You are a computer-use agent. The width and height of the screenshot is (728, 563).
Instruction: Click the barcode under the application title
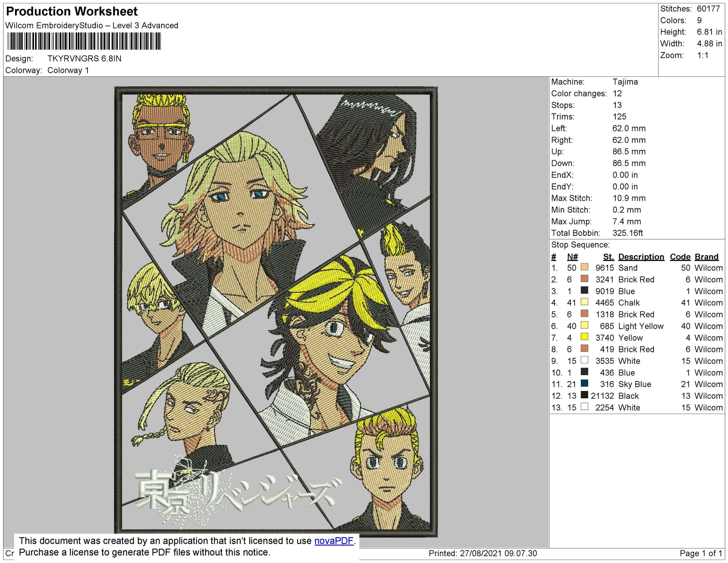tap(84, 41)
